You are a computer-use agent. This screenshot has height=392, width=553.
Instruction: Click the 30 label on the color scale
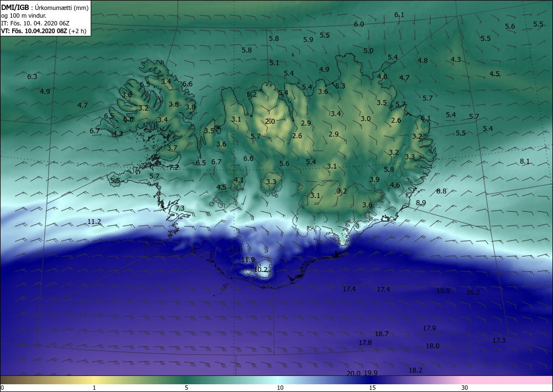(465, 388)
